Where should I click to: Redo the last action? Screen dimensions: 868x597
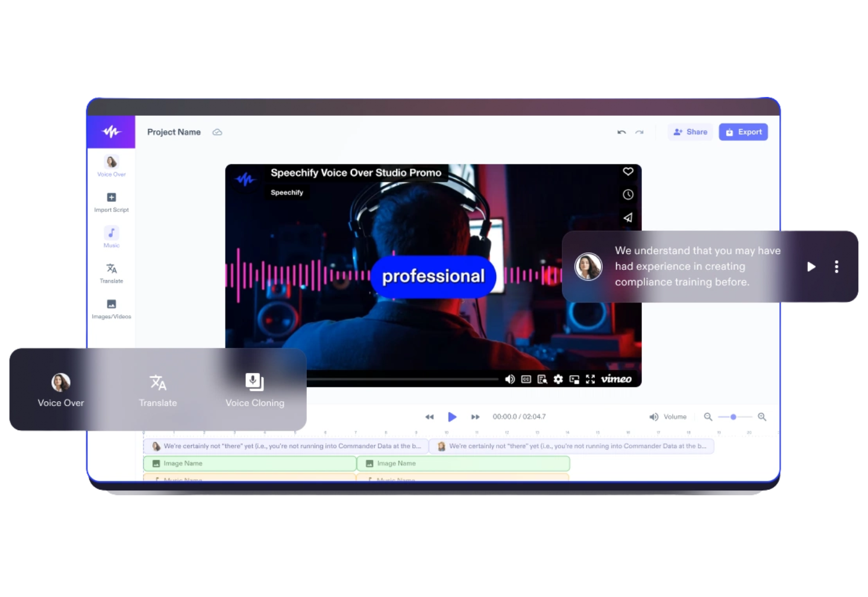point(640,132)
